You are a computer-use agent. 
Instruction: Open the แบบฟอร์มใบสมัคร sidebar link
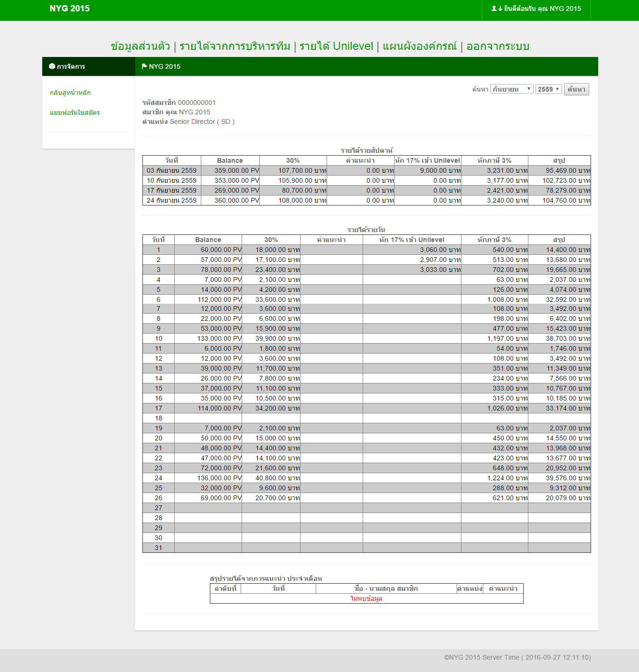tap(75, 112)
